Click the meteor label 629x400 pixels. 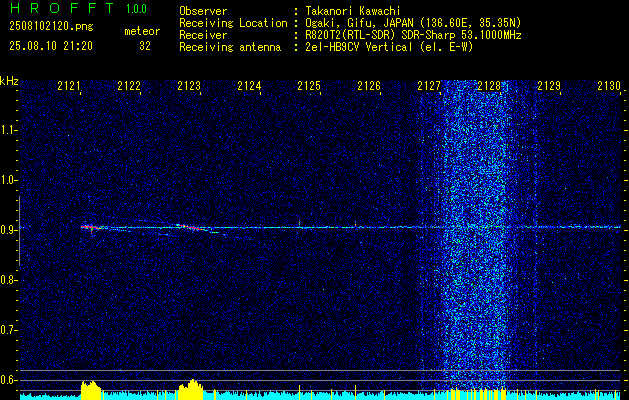point(142,31)
